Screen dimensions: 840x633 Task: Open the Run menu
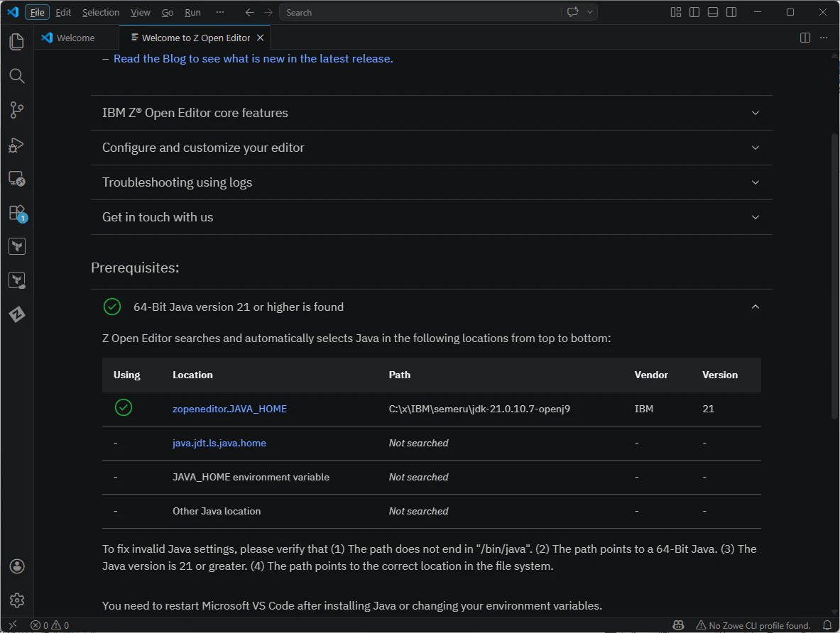point(193,12)
